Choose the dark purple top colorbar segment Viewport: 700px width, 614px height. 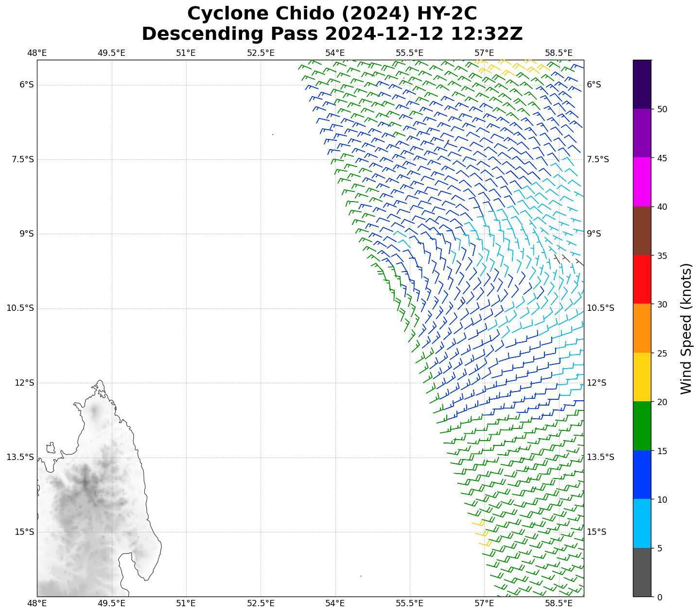click(x=642, y=84)
